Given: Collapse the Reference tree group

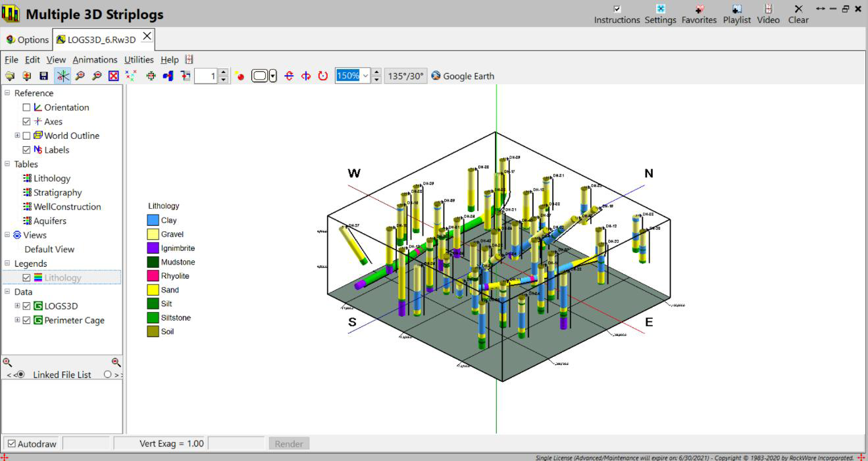Looking at the screenshot, I should point(8,93).
